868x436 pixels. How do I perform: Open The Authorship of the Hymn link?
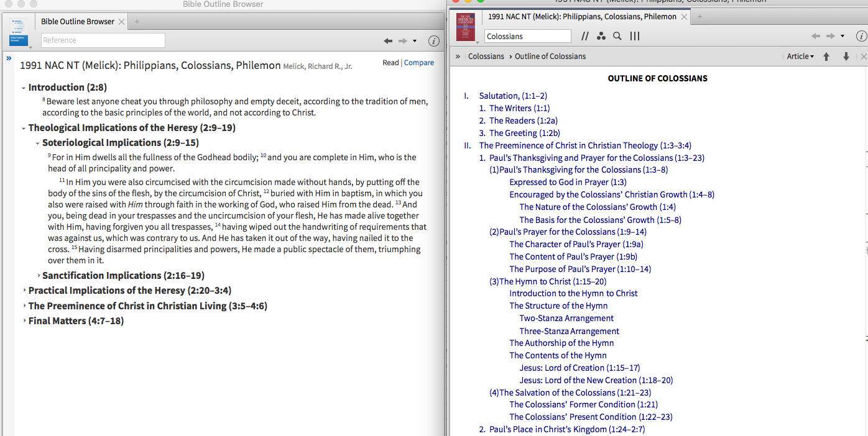[x=561, y=343]
